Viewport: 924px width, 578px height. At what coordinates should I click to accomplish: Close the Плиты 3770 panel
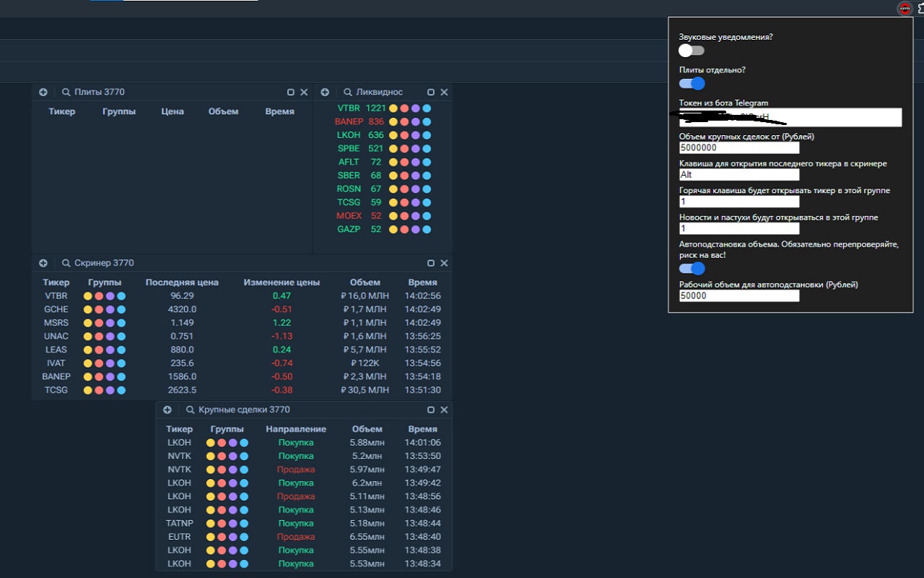304,92
